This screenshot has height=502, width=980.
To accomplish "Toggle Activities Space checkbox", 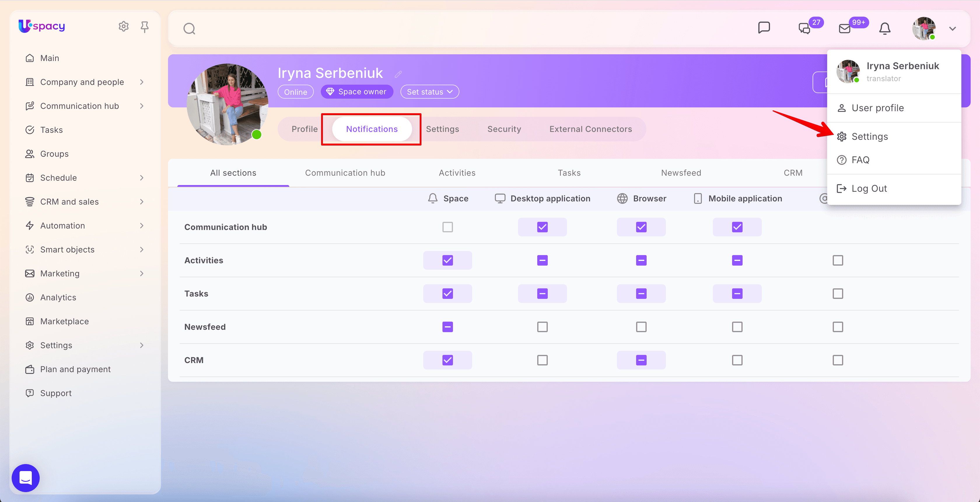I will pyautogui.click(x=447, y=260).
